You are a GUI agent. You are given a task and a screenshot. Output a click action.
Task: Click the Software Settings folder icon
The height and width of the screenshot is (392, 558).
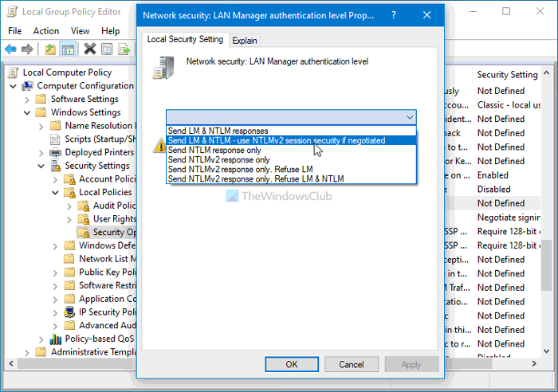tap(41, 99)
